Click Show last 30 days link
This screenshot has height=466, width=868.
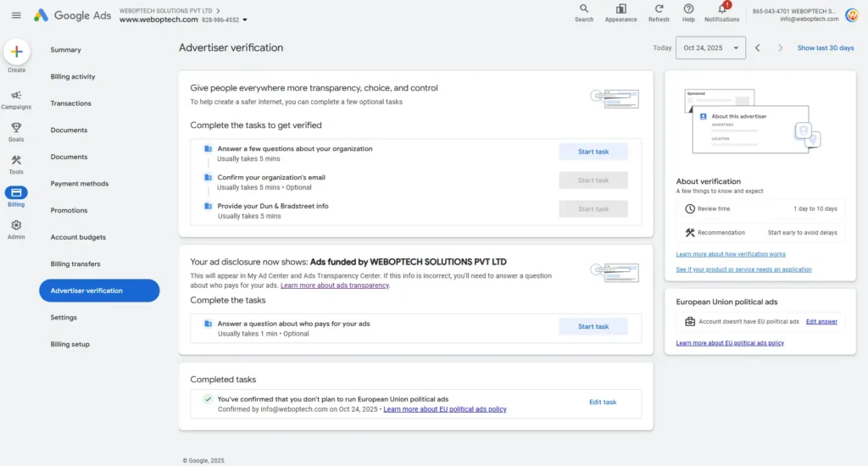tap(826, 48)
